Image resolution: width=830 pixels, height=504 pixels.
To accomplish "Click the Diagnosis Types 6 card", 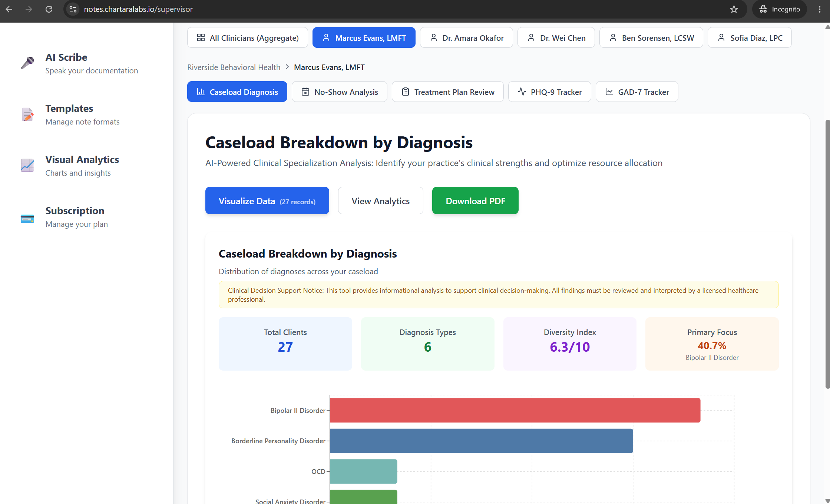I will (428, 344).
